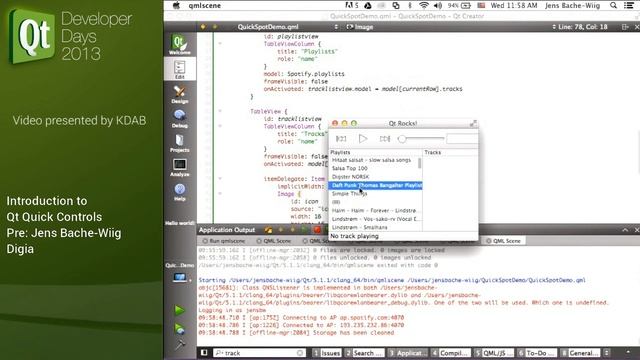Collapse the Image code block
640x360 pixels.
pyautogui.click(x=220, y=193)
